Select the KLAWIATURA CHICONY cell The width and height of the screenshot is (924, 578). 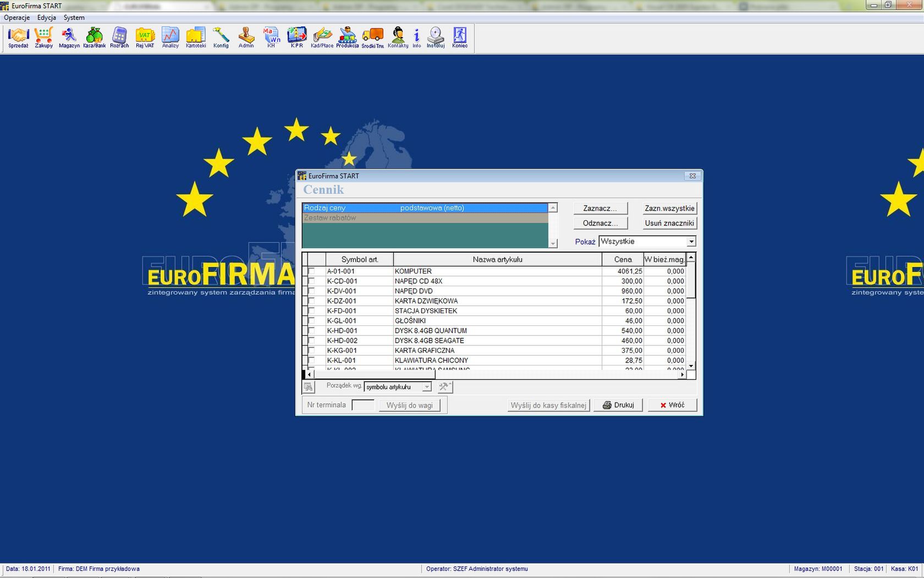point(497,361)
